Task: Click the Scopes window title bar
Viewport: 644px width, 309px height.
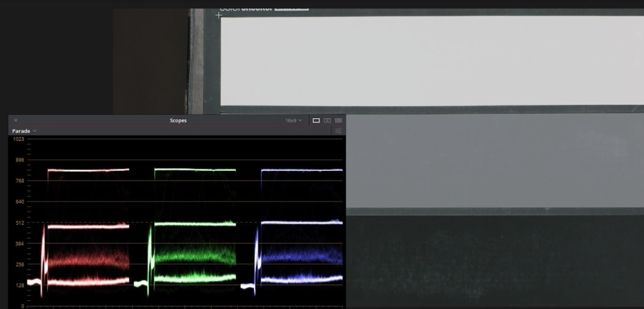Action: 178,121
